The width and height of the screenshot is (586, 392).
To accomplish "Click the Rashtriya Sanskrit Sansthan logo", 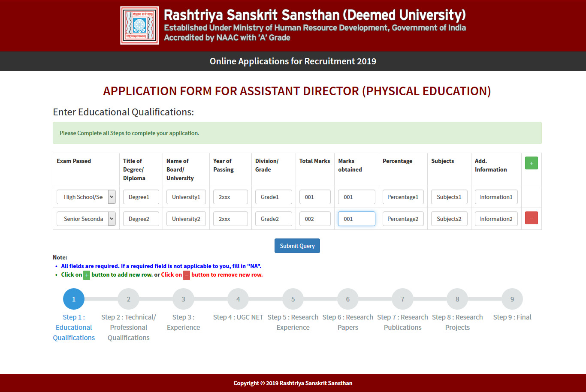I will point(139,26).
